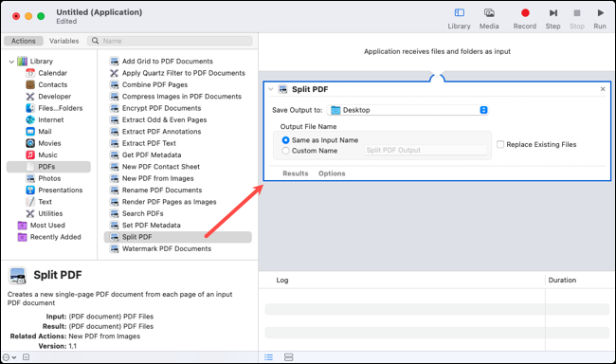Viewport: 616px width, 364px height.
Task: Click the Step toolbar button
Action: 553,18
